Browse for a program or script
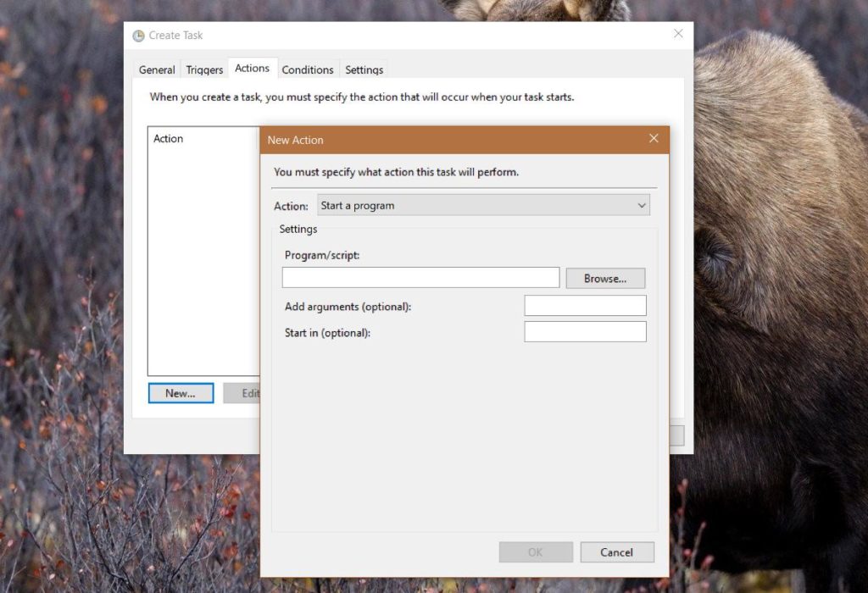Image resolution: width=868 pixels, height=593 pixels. tap(605, 278)
